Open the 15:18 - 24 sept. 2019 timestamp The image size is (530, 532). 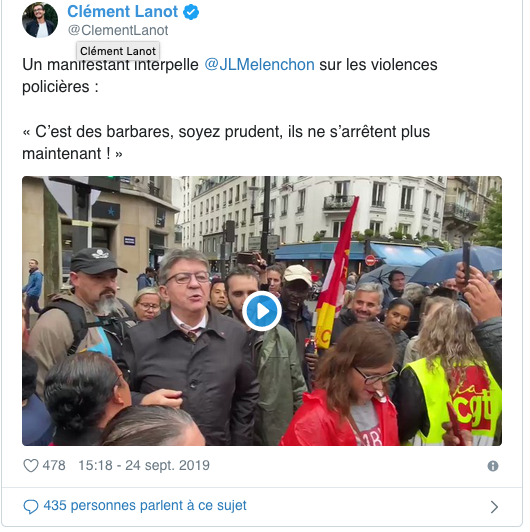(x=144, y=465)
